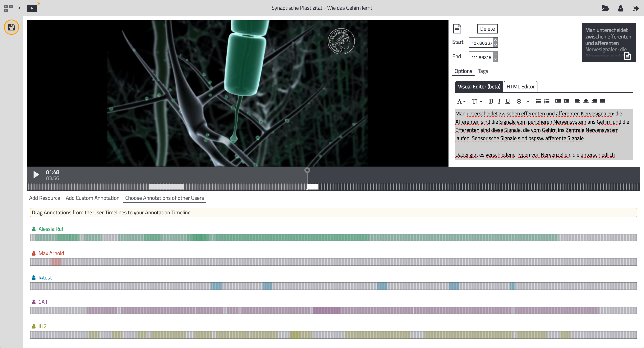Click the play button below the video

[36, 175]
